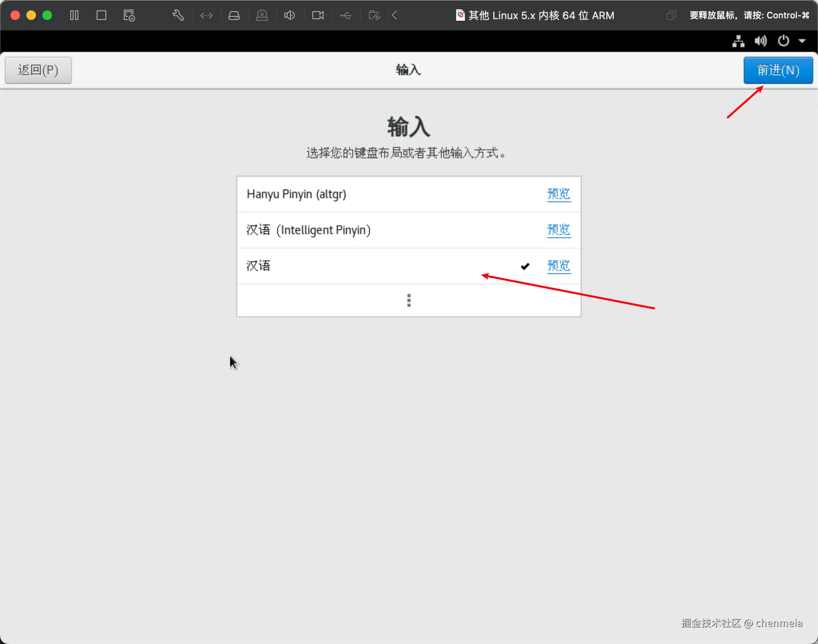This screenshot has width=818, height=644.
Task: Click the wrench settings icon
Action: coord(178,16)
